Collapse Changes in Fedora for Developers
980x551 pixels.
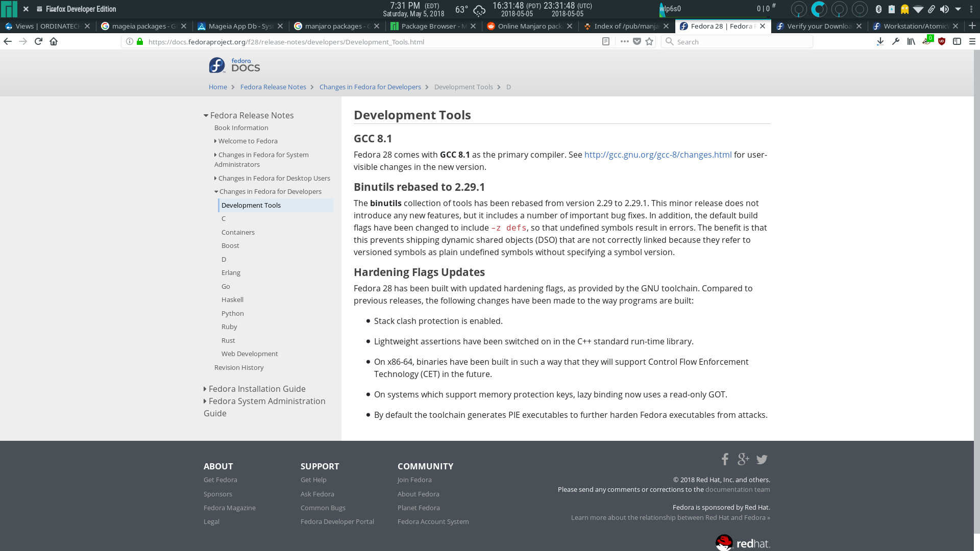[216, 192]
